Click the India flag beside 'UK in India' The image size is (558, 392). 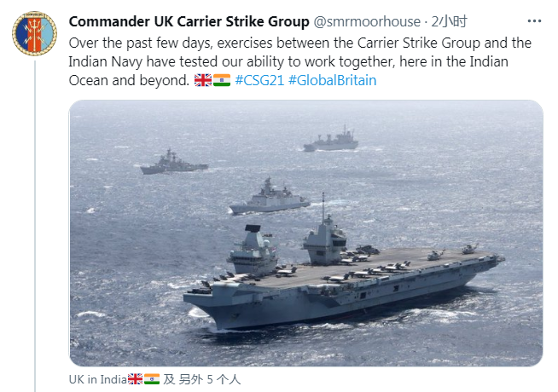click(x=152, y=379)
